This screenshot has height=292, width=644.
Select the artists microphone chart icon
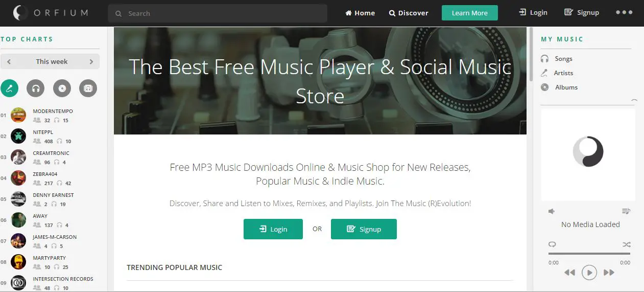pyautogui.click(x=9, y=88)
